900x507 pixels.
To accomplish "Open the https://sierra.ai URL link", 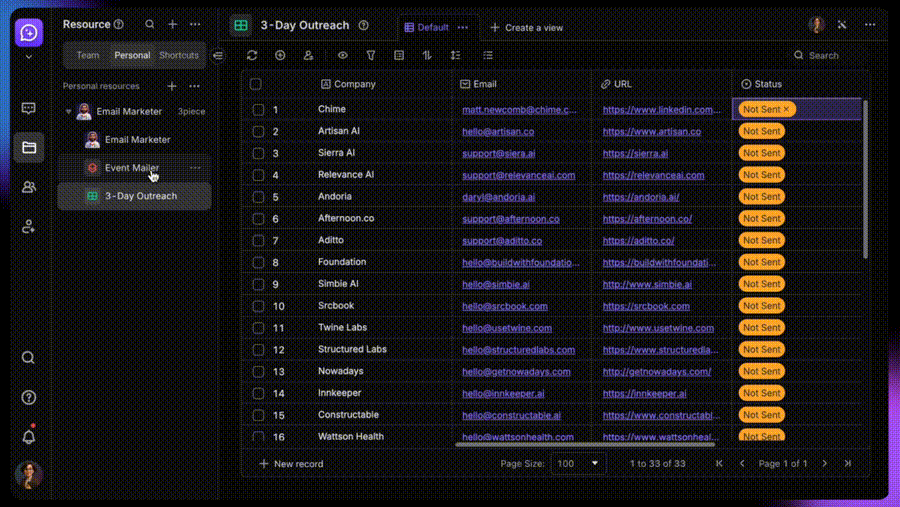I will 635,153.
